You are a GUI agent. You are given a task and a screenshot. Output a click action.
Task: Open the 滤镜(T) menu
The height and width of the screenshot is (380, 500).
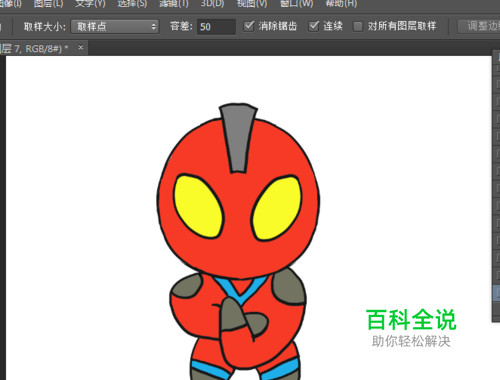(174, 3)
